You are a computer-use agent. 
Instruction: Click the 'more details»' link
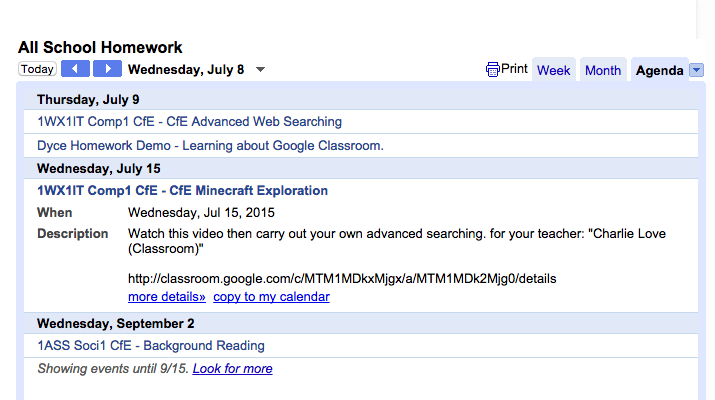click(167, 297)
